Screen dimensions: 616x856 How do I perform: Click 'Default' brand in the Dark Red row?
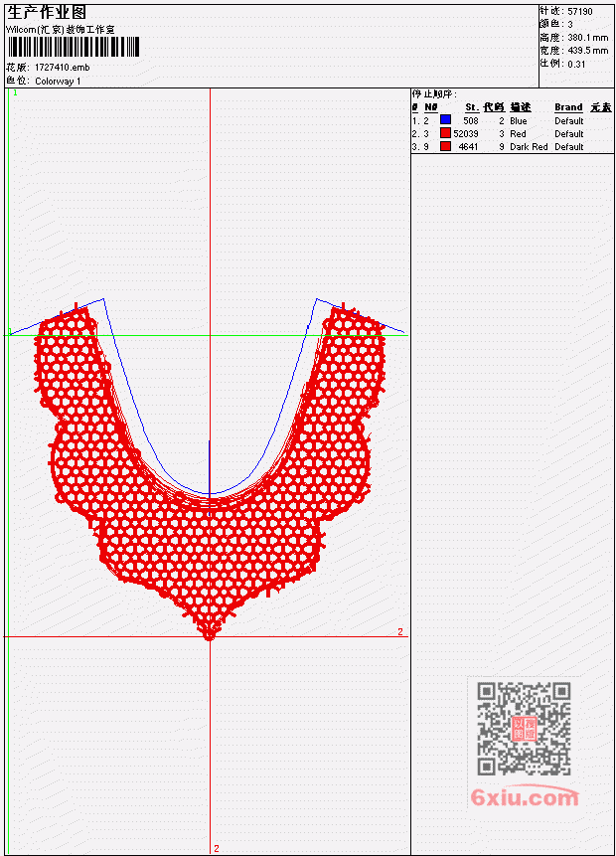point(569,147)
